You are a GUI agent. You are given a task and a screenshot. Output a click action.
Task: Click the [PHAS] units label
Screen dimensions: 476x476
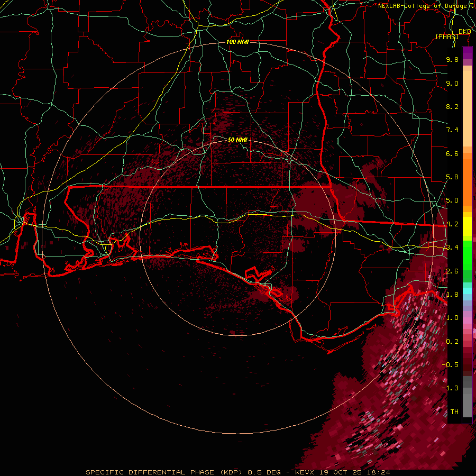point(447,36)
